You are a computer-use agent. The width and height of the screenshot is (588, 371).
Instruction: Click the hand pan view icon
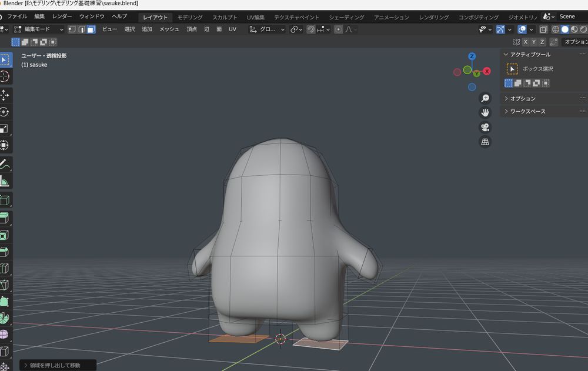[485, 112]
